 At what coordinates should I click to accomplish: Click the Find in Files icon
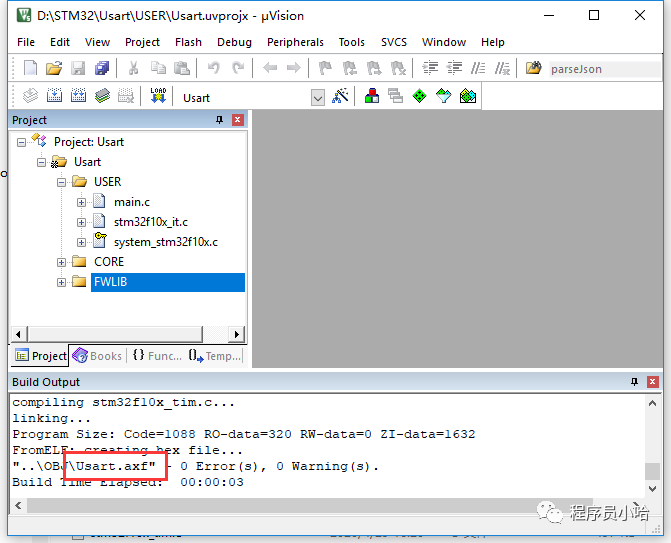(x=534, y=69)
